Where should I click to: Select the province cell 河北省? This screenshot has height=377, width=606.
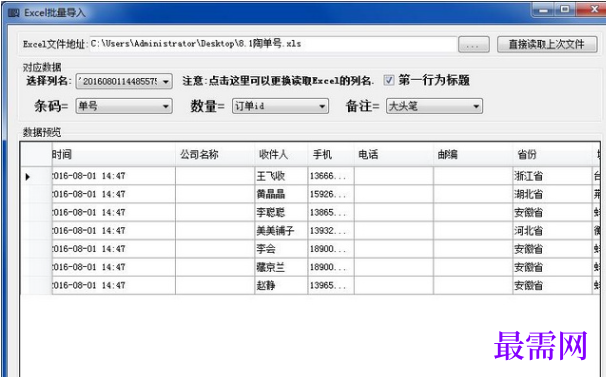553,230
